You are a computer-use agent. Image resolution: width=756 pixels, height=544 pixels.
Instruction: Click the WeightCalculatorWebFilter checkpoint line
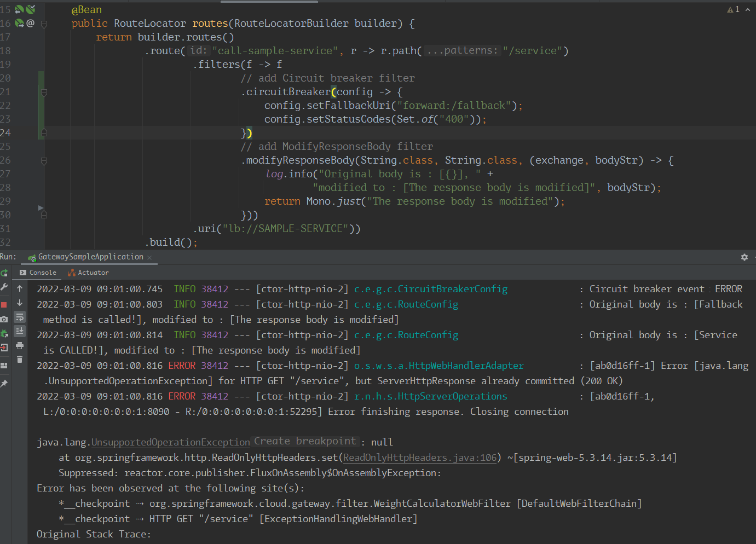point(350,504)
